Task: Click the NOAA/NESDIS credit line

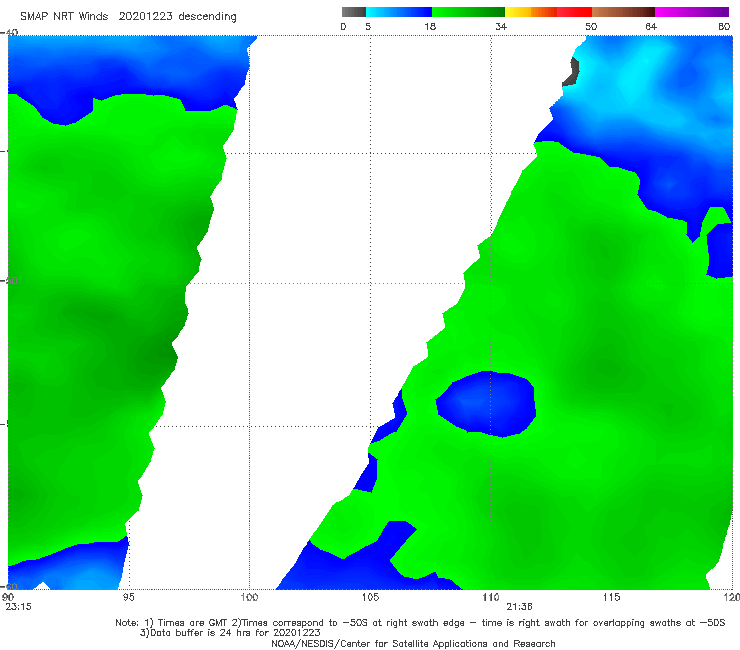Action: (x=413, y=643)
